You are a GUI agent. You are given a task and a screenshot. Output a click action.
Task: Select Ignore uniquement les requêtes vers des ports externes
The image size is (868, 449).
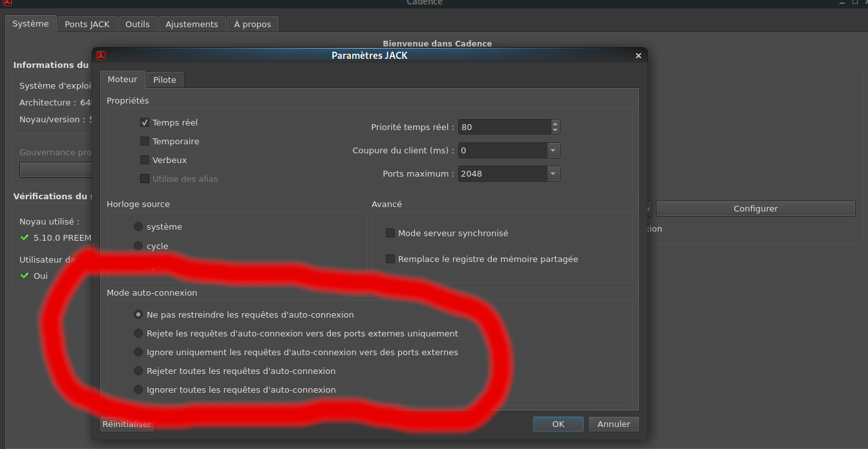point(138,352)
